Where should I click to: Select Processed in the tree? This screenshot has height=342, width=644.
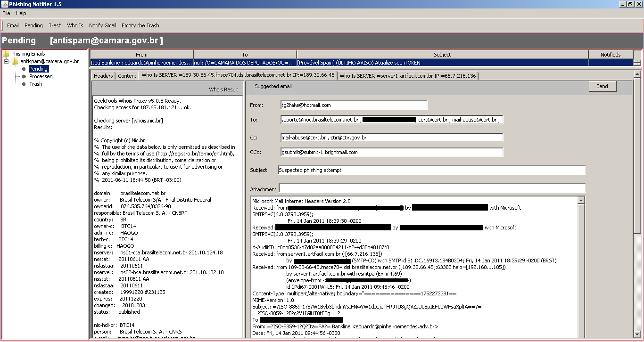[41, 76]
